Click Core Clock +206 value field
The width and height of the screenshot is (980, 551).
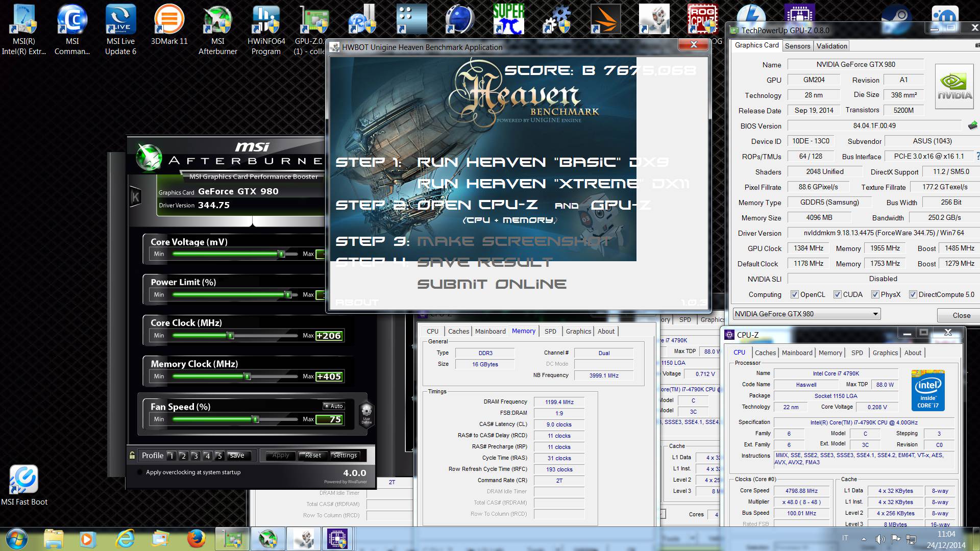(329, 336)
